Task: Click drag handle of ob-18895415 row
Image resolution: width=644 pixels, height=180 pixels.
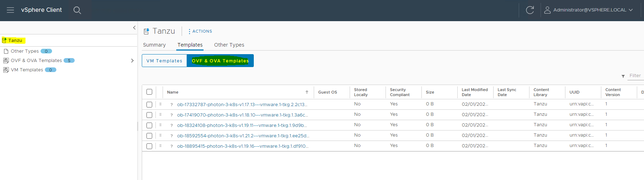Action: coord(160,146)
